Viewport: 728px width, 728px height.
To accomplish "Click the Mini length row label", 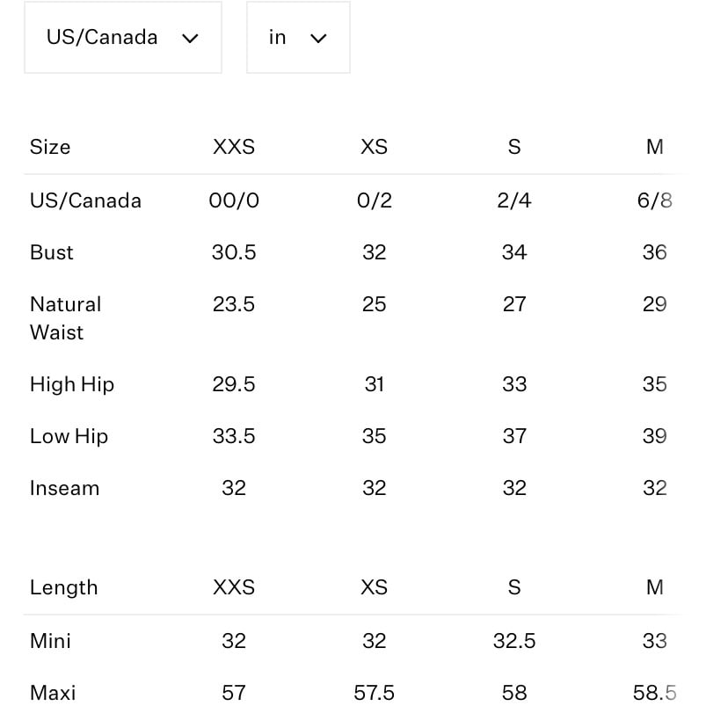I will click(51, 641).
